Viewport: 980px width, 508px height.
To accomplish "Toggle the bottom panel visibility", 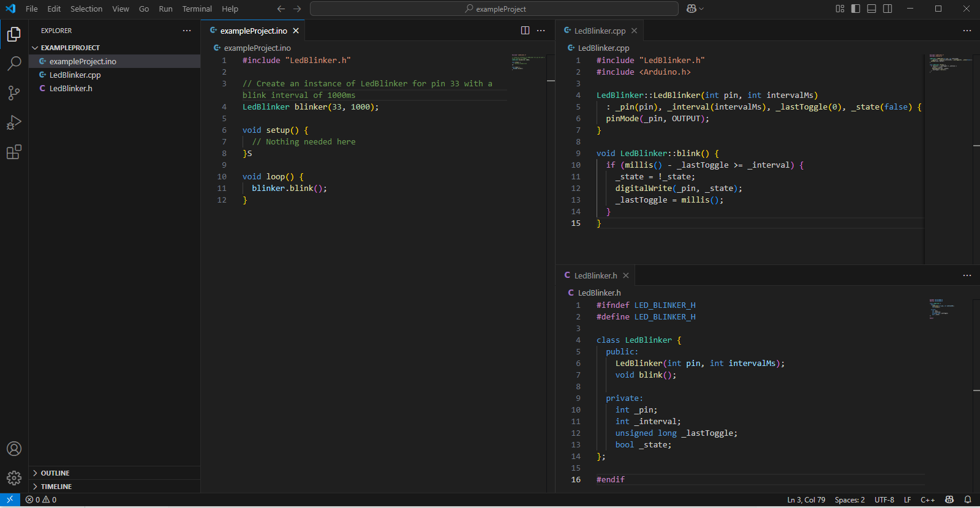I will [x=872, y=9].
